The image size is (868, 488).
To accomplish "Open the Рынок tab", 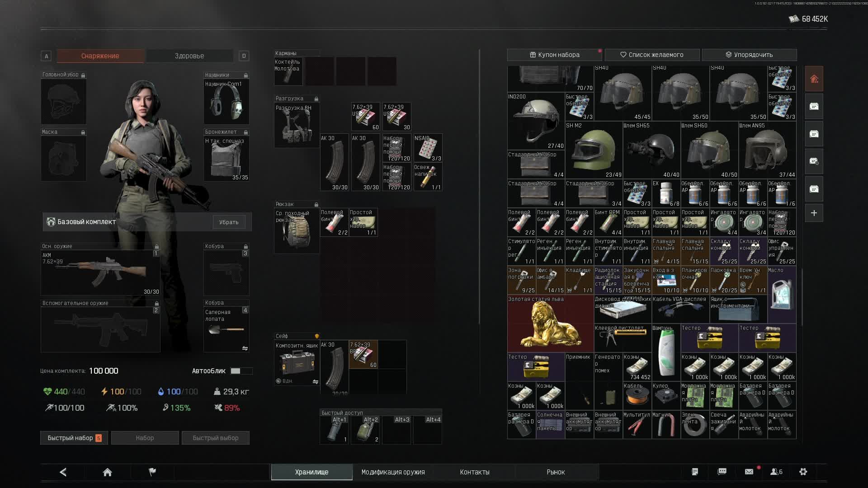I will 556,472.
